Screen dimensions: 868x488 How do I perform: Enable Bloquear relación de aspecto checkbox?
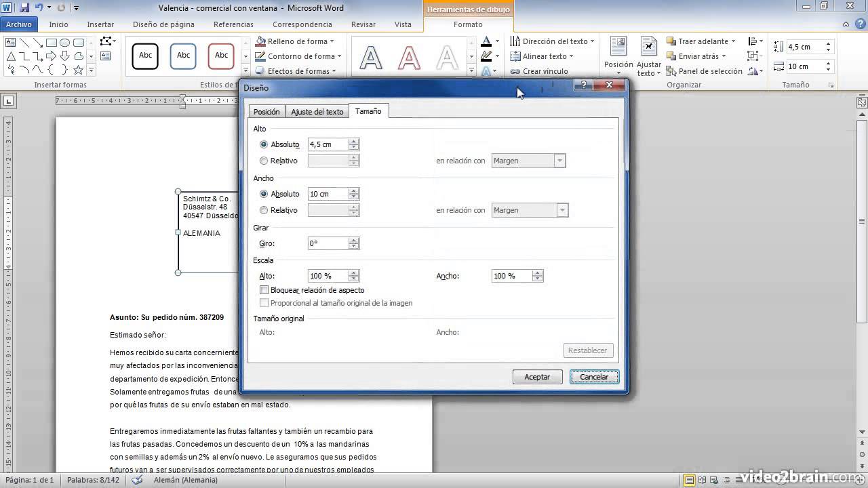264,290
